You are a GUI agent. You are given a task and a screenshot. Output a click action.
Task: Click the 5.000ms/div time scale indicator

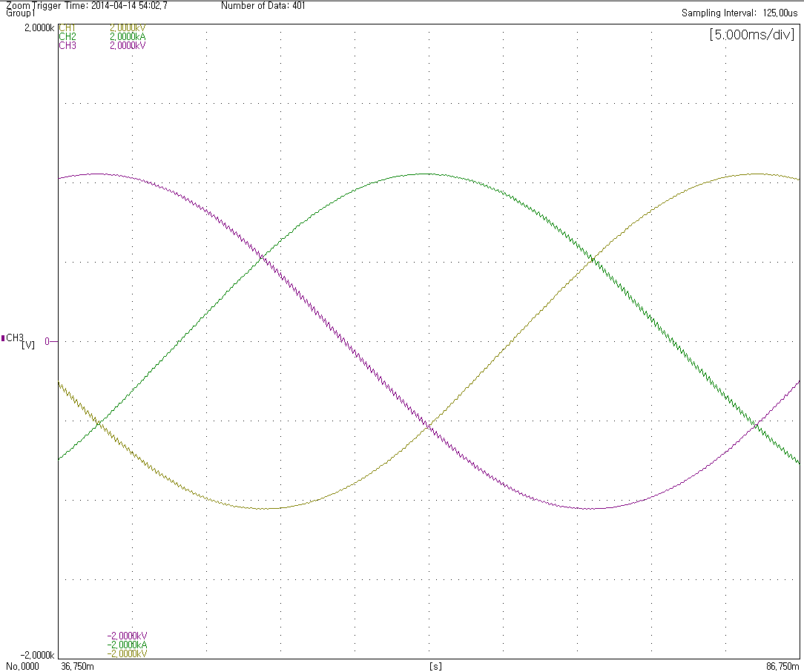tap(751, 36)
